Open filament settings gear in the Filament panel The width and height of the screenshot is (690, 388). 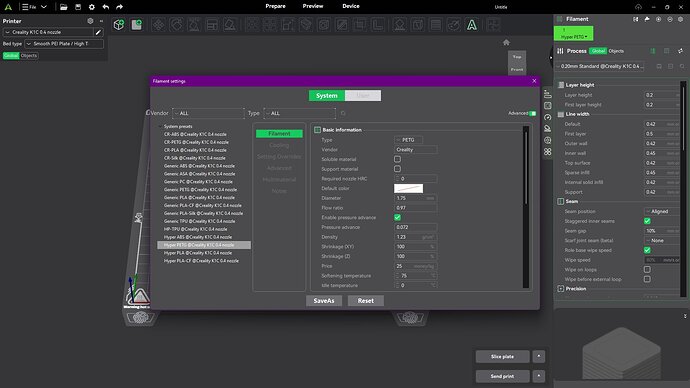(681, 19)
